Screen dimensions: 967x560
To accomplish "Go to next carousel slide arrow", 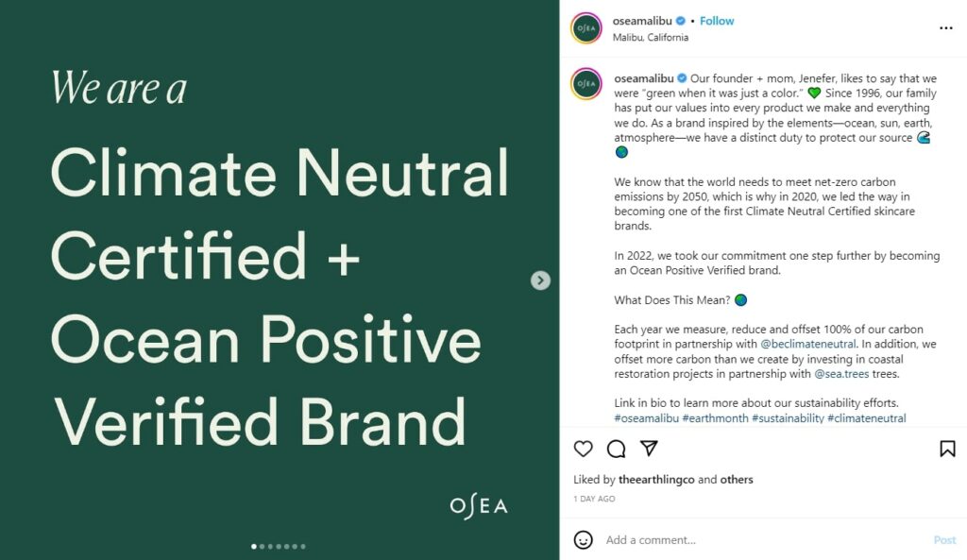I will click(540, 280).
